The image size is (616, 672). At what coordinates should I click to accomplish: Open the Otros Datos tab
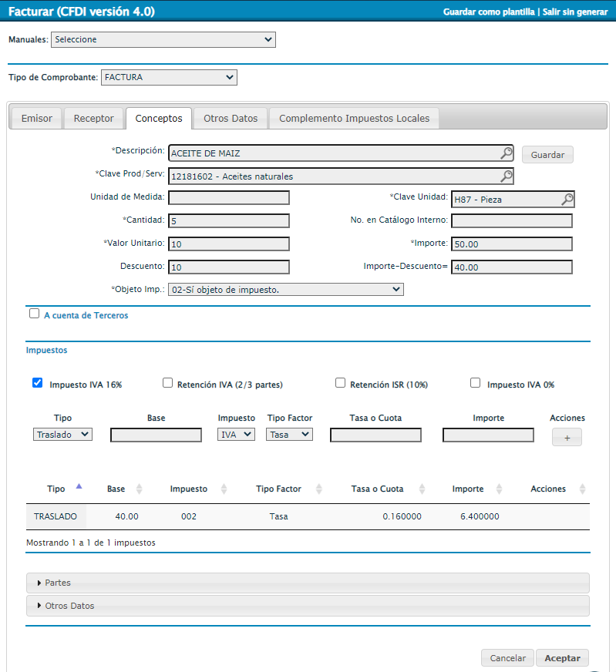(231, 118)
